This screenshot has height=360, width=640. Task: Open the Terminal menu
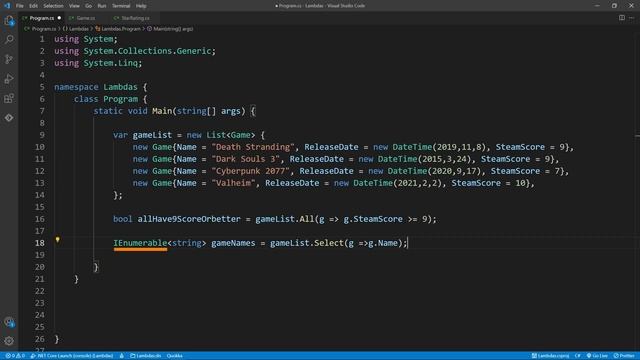coord(121,6)
